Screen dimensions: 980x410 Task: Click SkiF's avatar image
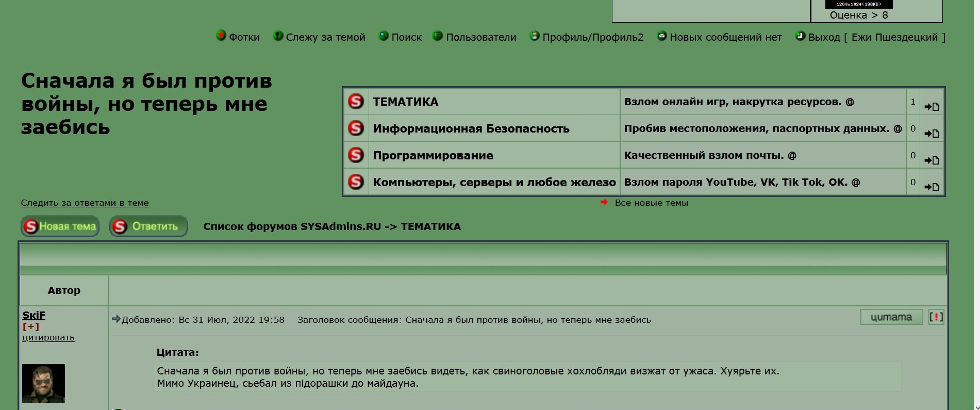tap(43, 383)
